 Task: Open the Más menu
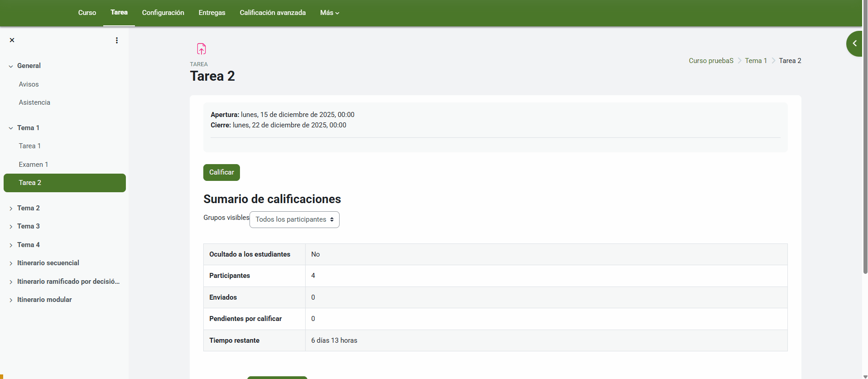[330, 13]
